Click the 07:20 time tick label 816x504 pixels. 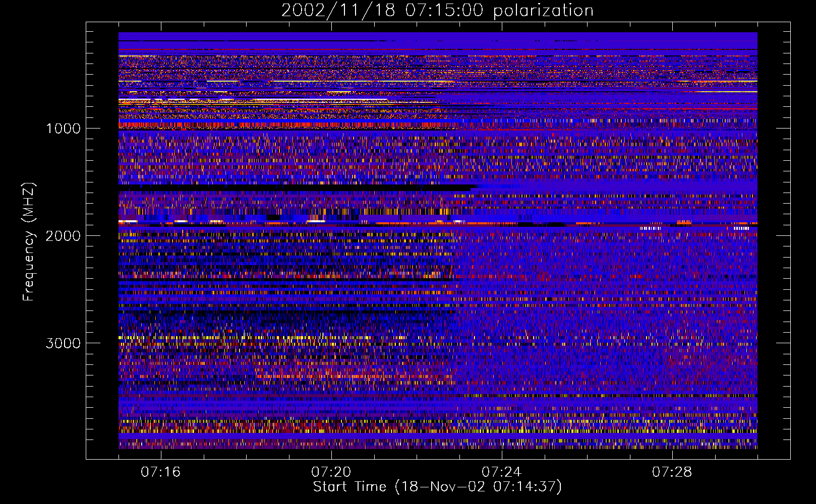point(331,472)
